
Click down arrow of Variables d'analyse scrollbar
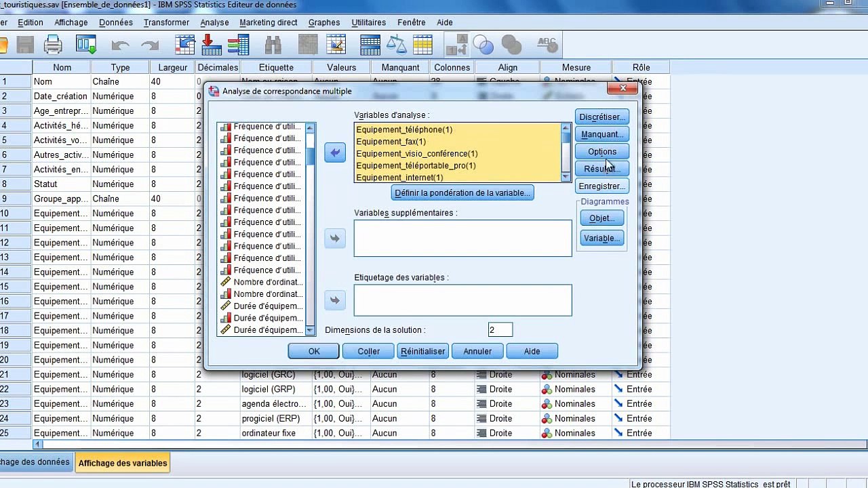pos(566,177)
